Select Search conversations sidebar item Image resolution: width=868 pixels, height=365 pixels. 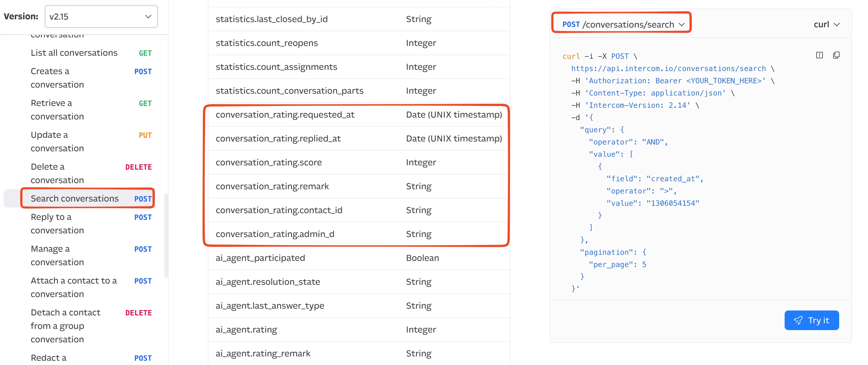(x=74, y=199)
